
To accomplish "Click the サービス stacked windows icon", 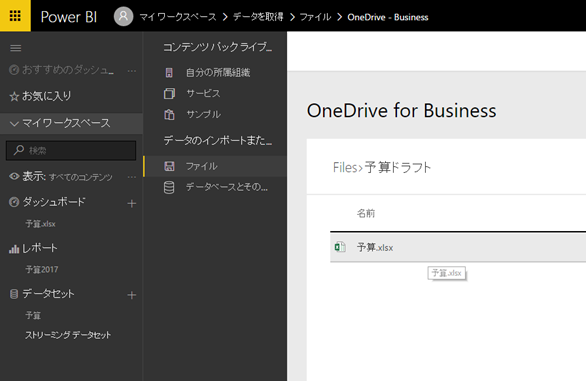I will pyautogui.click(x=169, y=93).
